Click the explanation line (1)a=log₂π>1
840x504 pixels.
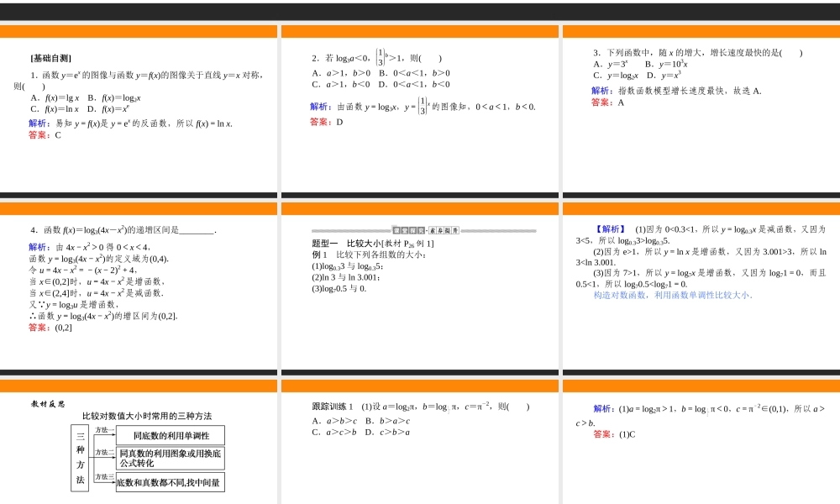click(701, 415)
